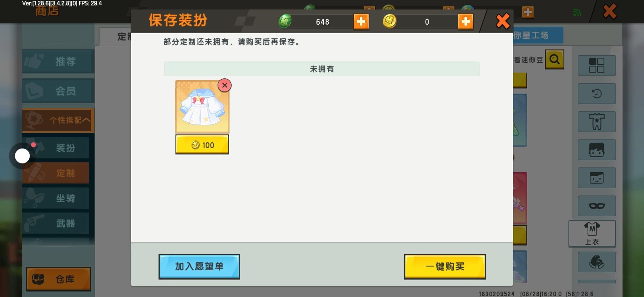Select the 上衣 top clothing category
The height and width of the screenshot is (297, 644).
point(592,233)
